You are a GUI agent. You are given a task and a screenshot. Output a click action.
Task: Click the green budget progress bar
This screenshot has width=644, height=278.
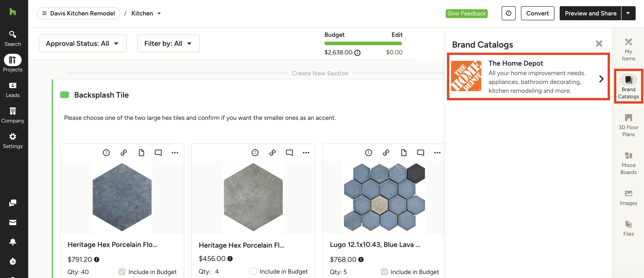coord(363,44)
